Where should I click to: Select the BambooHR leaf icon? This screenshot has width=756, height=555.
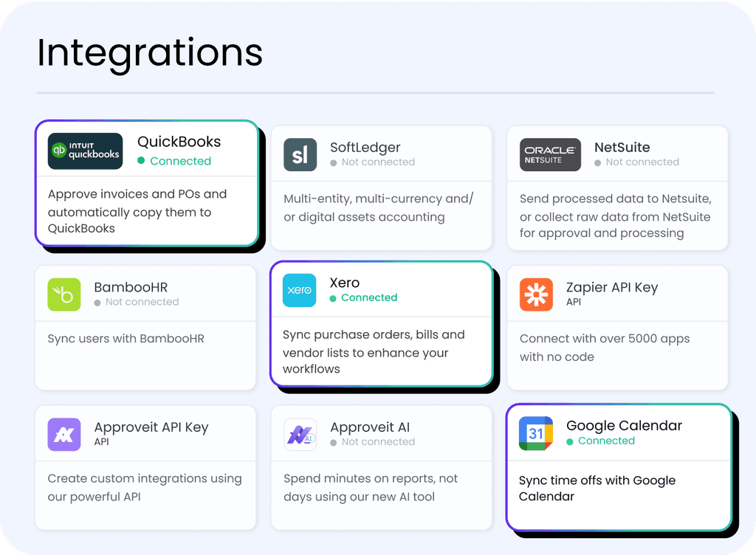pos(63,295)
